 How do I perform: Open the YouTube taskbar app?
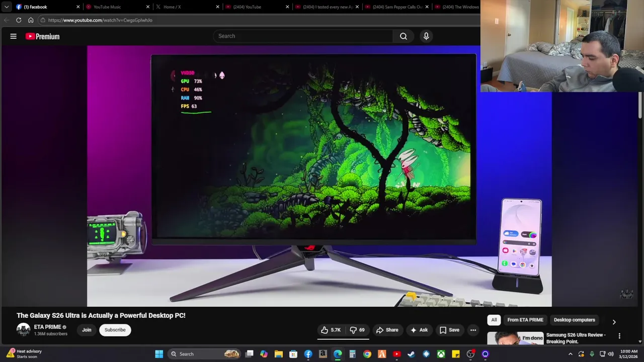[396, 354]
